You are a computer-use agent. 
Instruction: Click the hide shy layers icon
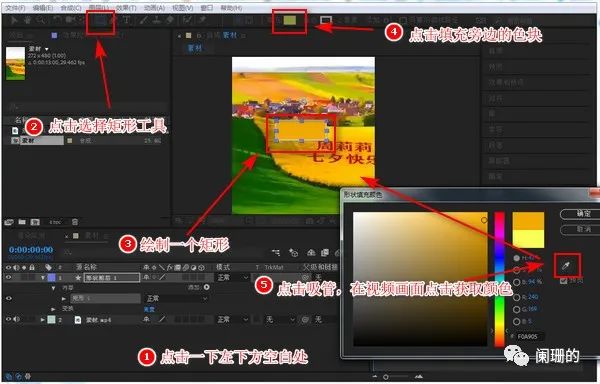(311, 252)
